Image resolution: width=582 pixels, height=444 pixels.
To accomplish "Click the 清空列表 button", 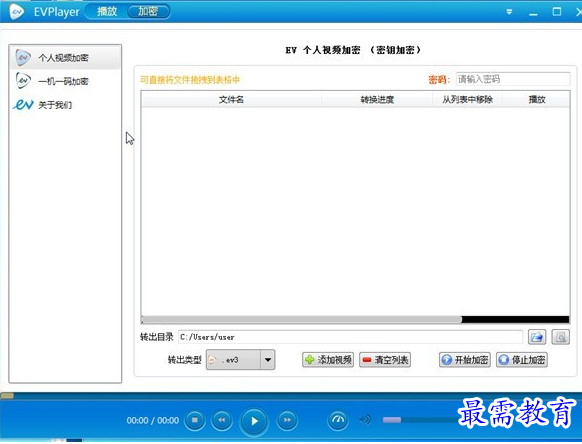I will point(385,360).
